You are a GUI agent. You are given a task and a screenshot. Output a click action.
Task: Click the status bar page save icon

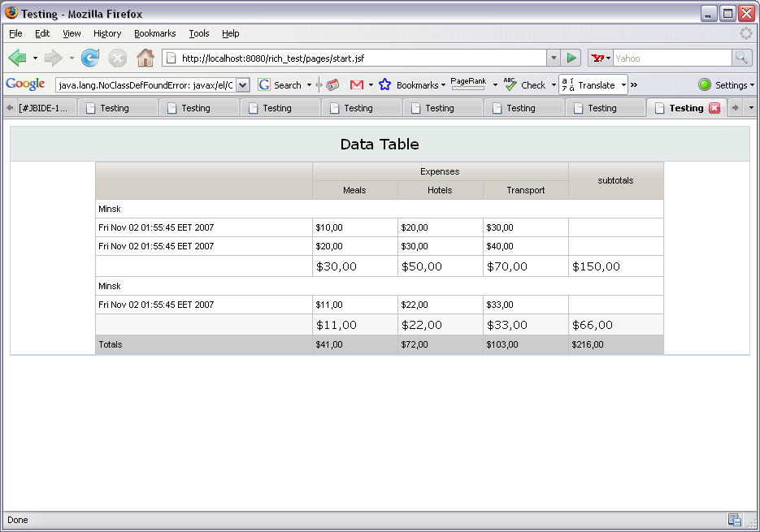tap(734, 520)
